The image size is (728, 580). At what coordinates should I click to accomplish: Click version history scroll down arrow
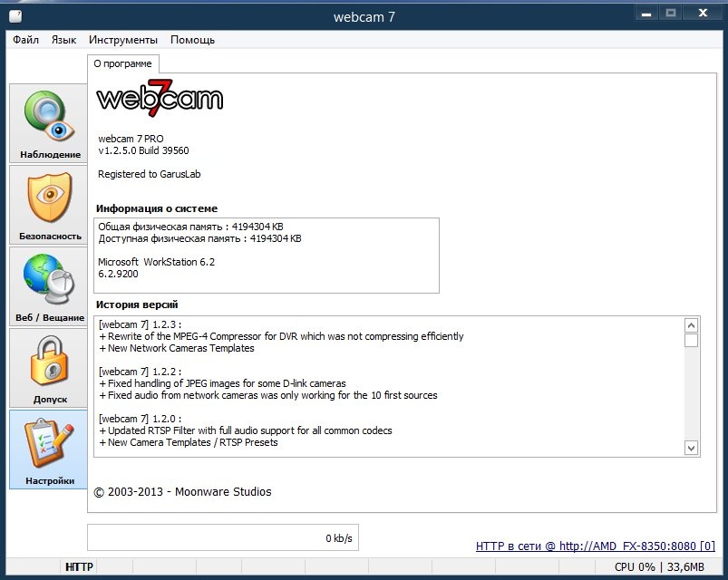point(691,447)
